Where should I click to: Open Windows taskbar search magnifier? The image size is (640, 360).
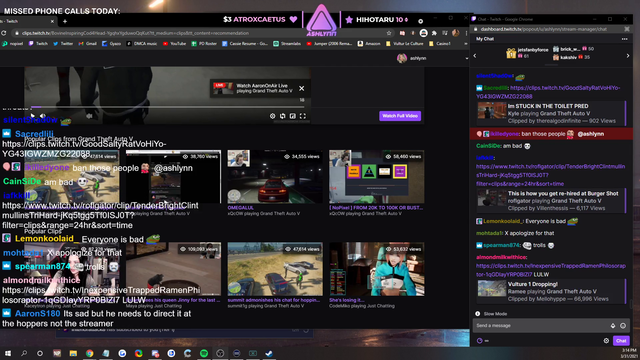click(24, 353)
